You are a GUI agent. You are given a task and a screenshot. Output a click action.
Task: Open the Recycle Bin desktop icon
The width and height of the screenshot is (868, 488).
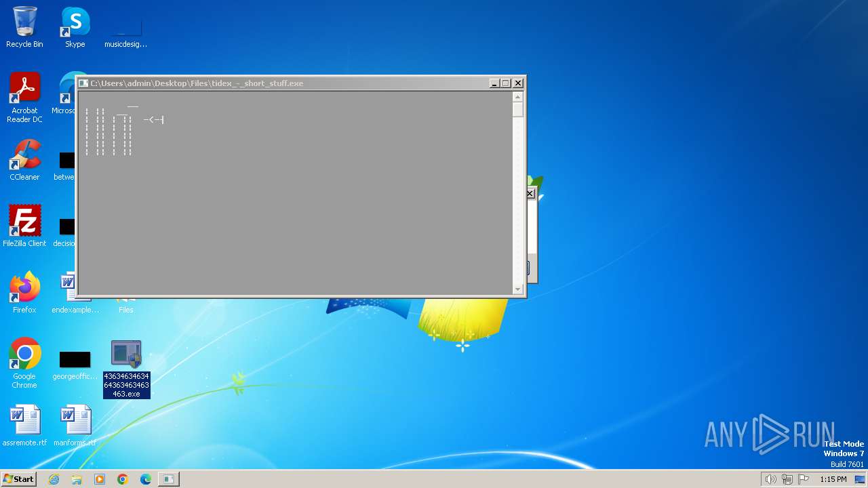click(x=24, y=27)
